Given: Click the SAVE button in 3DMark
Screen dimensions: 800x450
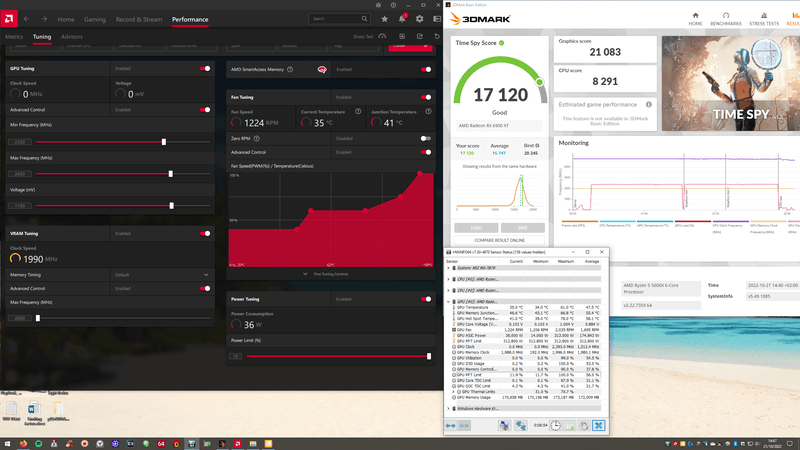Looking at the screenshot, I should coord(522,228).
